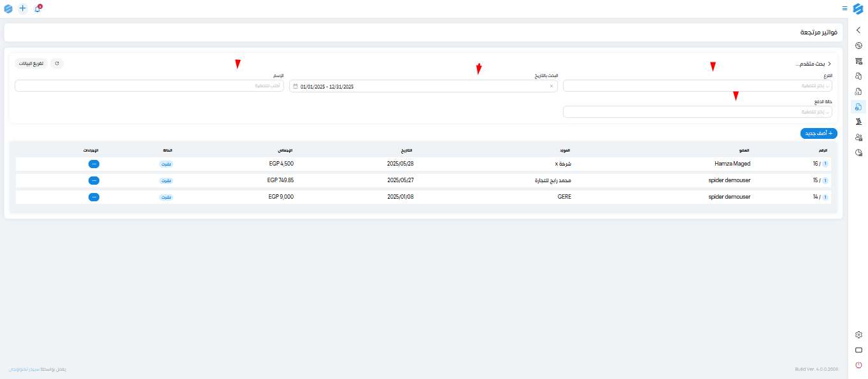
Task: Open the store/shop sidebar icon
Action: pyautogui.click(x=858, y=61)
